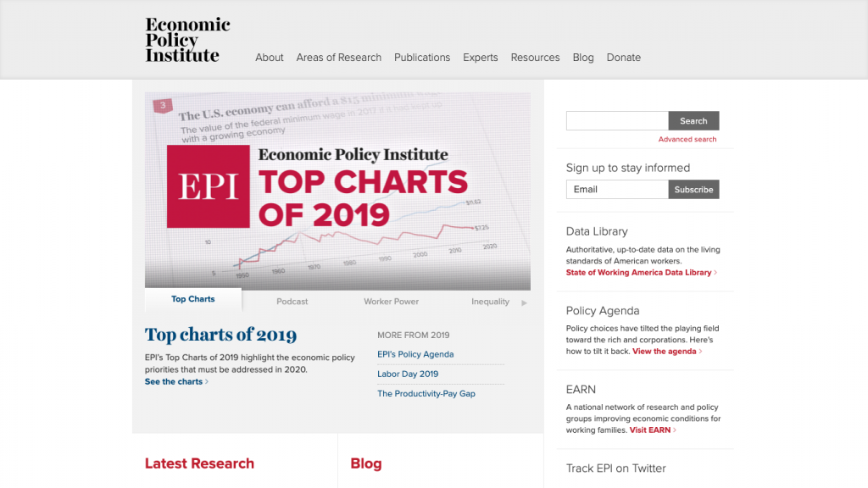Select the Top Charts feature tab
This screenshot has height=488, width=868.
coord(193,299)
